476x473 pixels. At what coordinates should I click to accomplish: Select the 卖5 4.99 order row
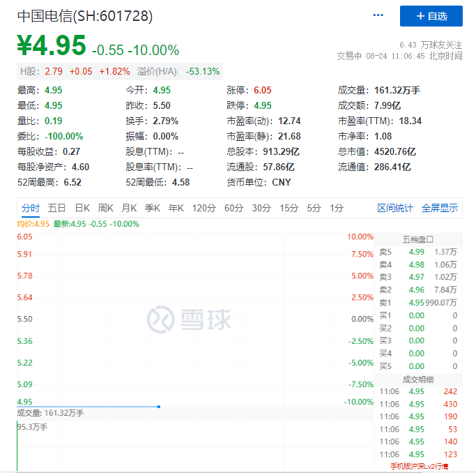(x=418, y=252)
